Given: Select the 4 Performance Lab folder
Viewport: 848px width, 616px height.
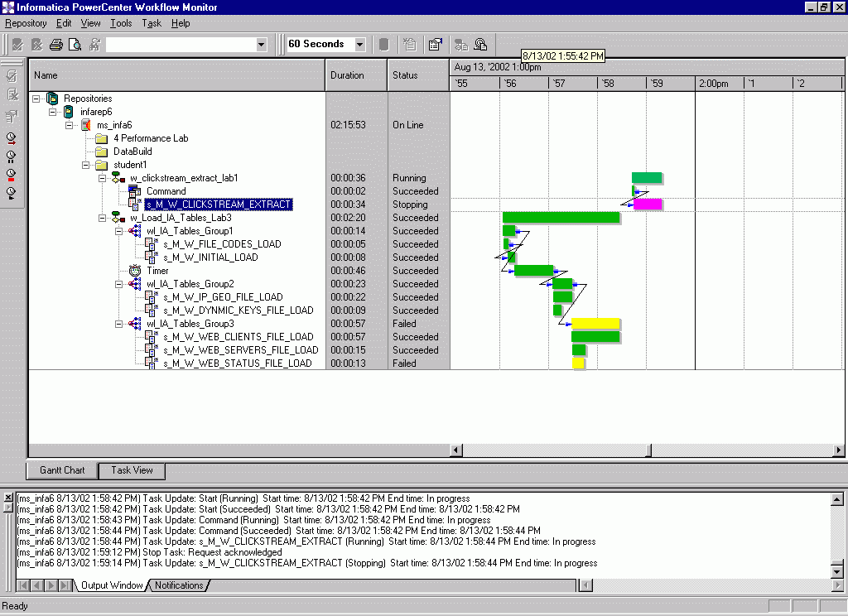Looking at the screenshot, I should tap(151, 138).
